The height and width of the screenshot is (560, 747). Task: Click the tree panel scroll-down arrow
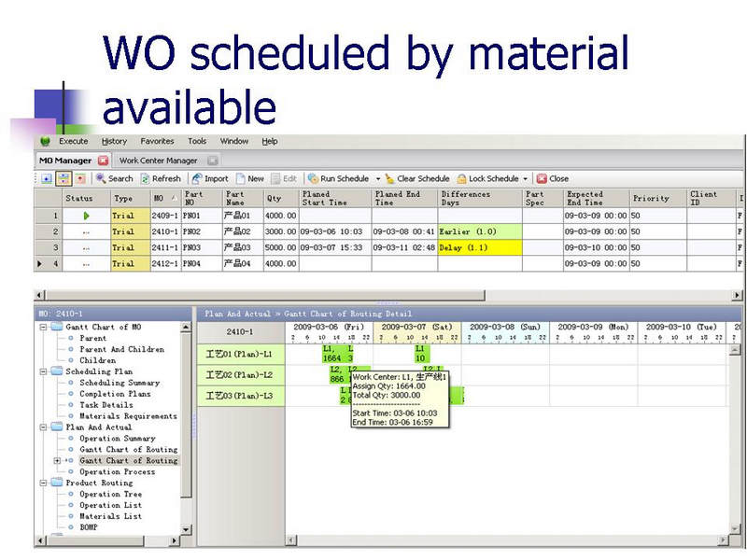186,529
